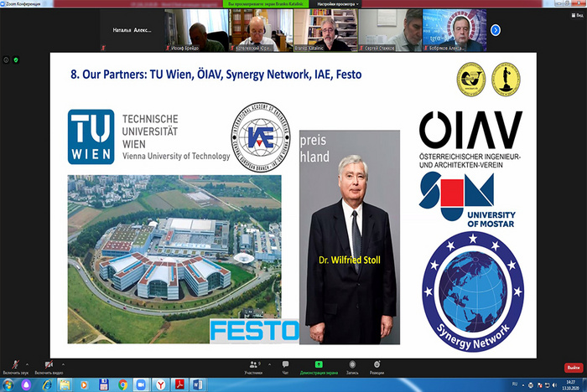Screen dimensions: 587x392
Task: Switch to Microsoft Word from the taskbar
Action: coord(198,385)
